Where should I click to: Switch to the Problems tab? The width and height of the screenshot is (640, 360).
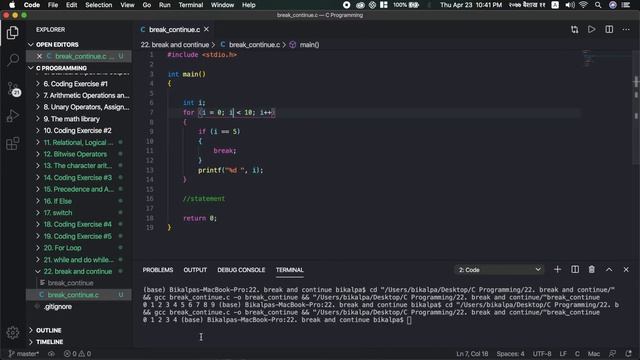[x=158, y=270]
